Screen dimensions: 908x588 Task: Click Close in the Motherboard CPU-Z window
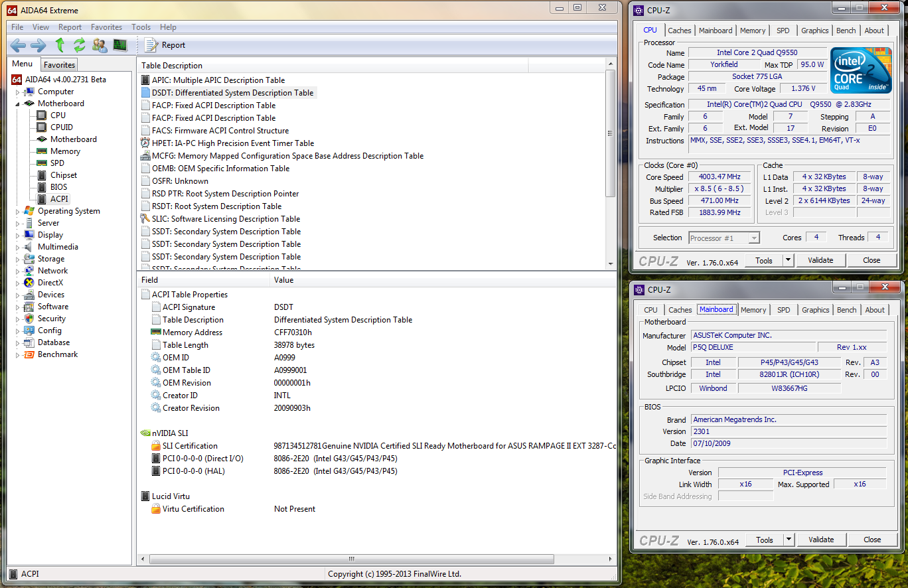pos(872,540)
